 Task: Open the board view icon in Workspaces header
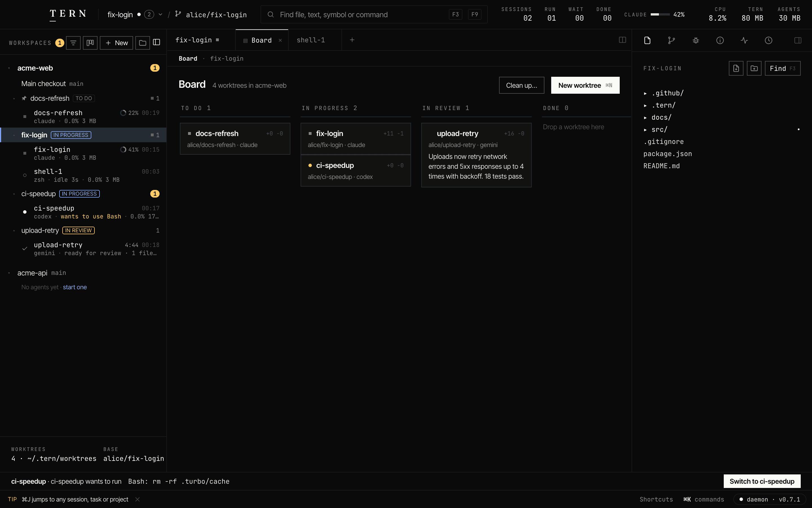(90, 43)
